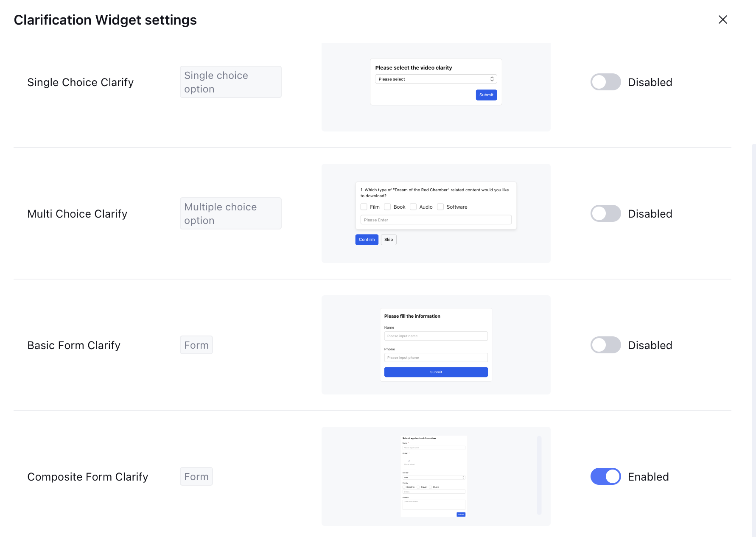The height and width of the screenshot is (537, 756).
Task: Click the Composite Form preview thumbnail
Action: [434, 476]
